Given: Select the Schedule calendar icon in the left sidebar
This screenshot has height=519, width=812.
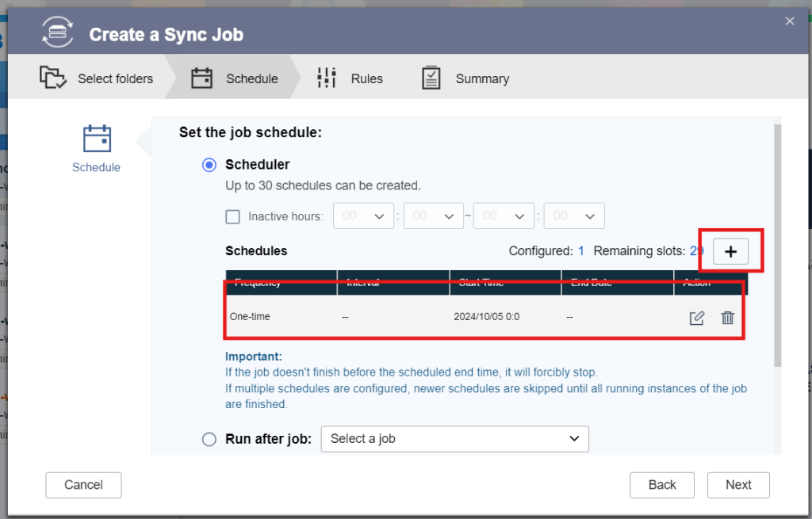Looking at the screenshot, I should pyautogui.click(x=96, y=139).
